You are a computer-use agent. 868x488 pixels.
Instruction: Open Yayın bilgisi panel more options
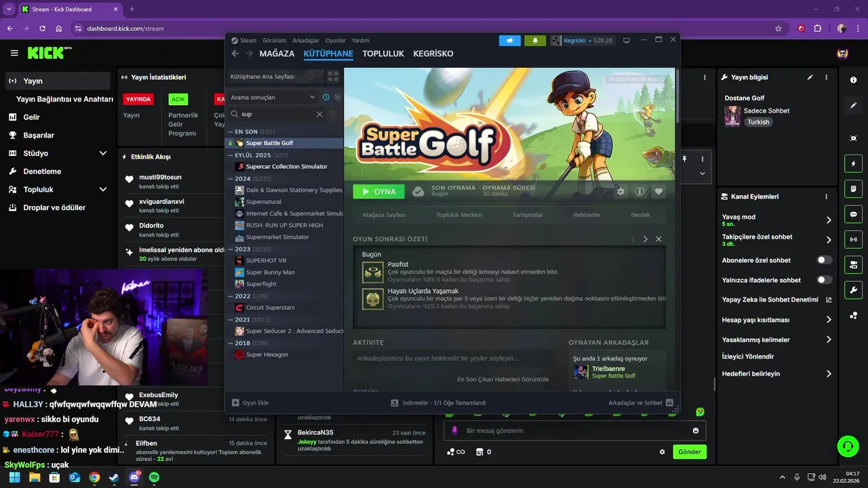(x=826, y=77)
